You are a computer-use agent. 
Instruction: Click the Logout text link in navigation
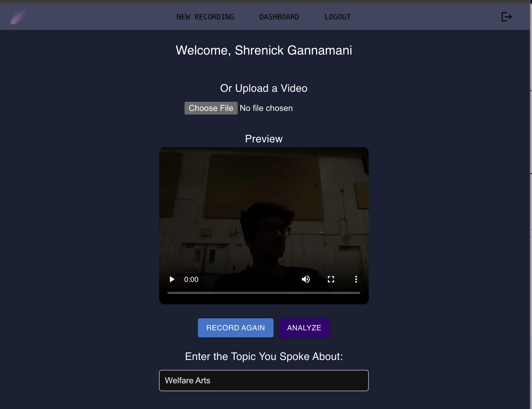[337, 17]
